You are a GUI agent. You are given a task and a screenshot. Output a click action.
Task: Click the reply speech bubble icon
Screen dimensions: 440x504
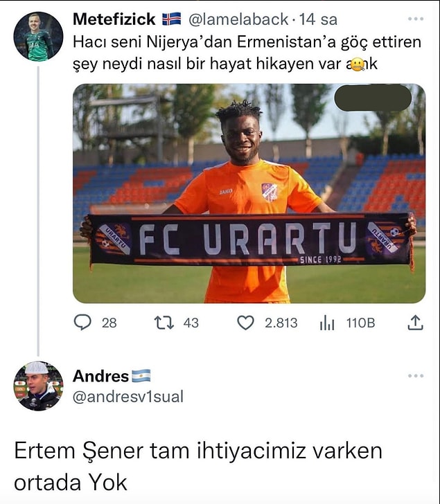[x=82, y=323]
